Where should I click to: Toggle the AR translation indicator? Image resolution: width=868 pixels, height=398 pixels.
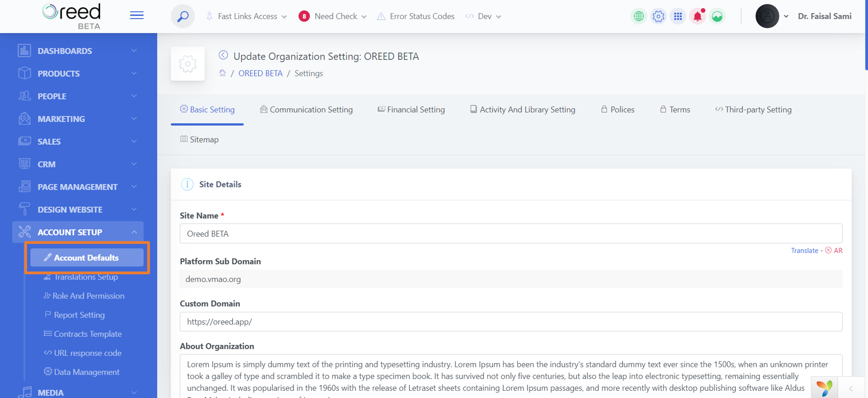[x=834, y=250]
